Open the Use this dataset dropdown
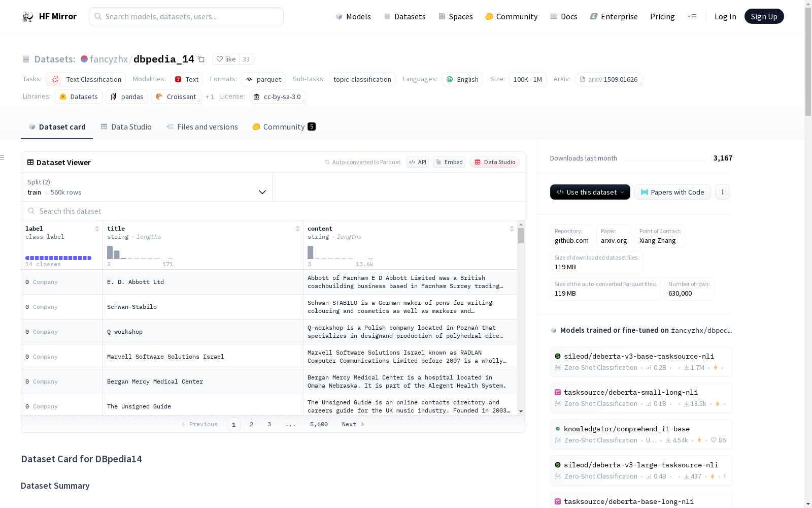This screenshot has width=812, height=508. (590, 192)
